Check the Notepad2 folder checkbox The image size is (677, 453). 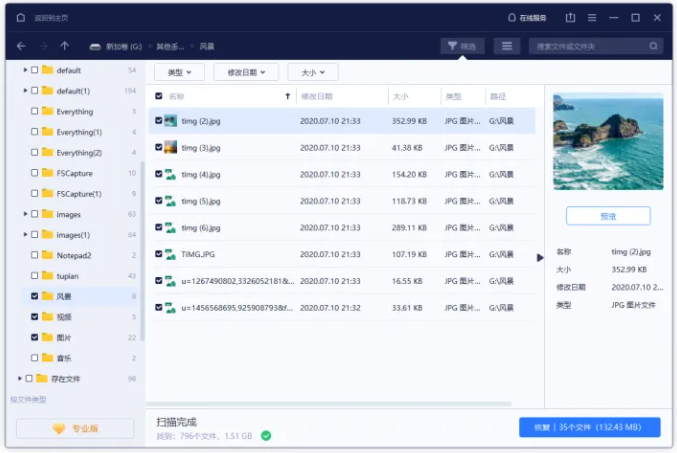click(35, 255)
